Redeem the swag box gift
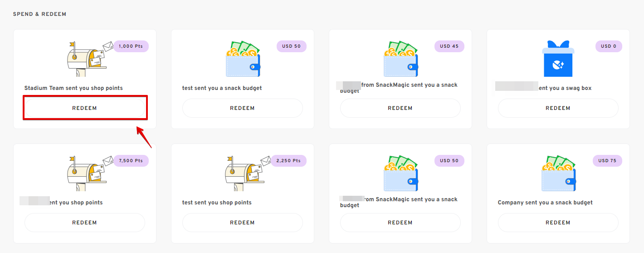Image resolution: width=644 pixels, height=253 pixels. 558,108
